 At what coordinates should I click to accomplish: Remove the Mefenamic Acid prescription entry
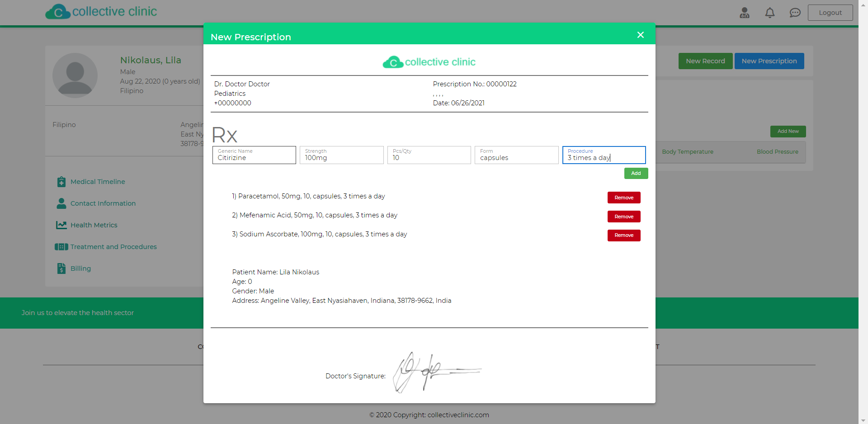624,217
